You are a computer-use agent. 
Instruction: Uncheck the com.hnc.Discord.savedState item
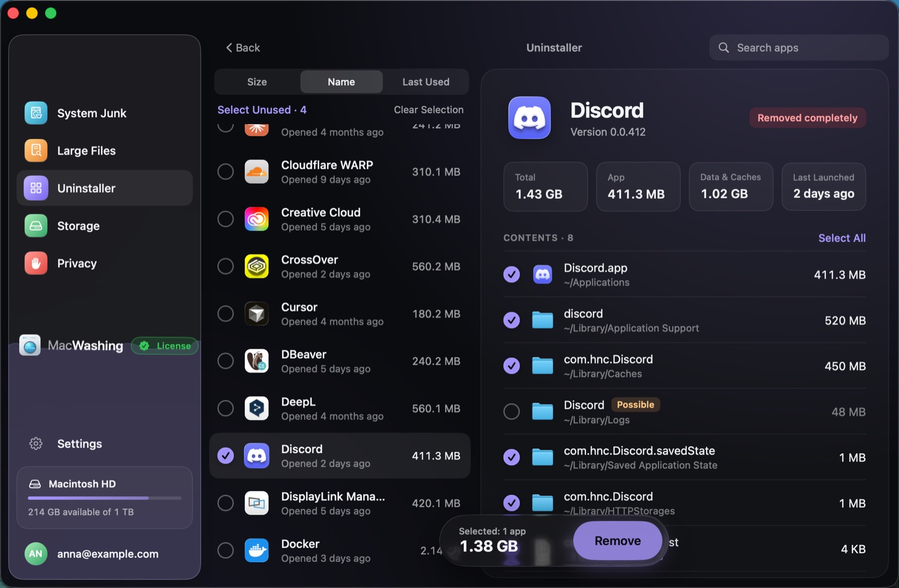511,458
